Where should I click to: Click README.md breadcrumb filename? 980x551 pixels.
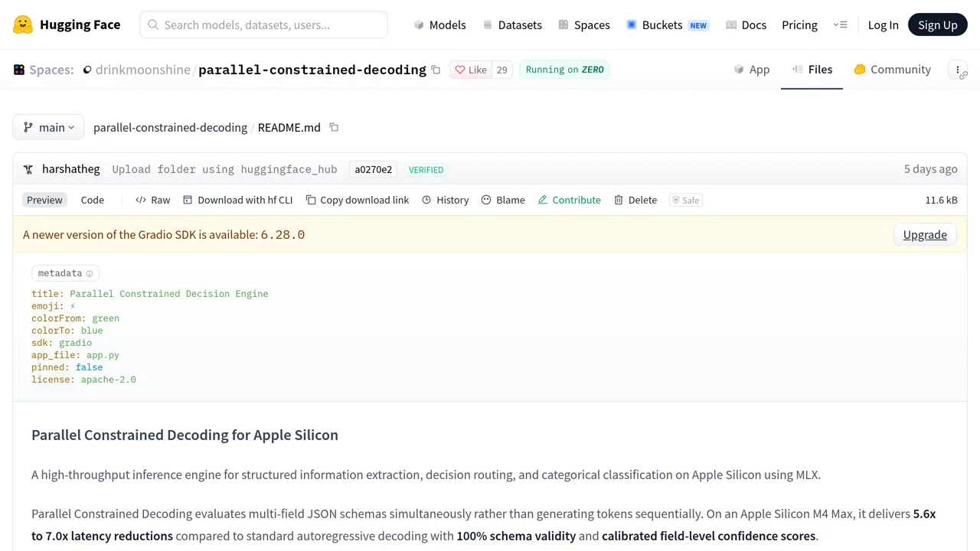point(289,127)
